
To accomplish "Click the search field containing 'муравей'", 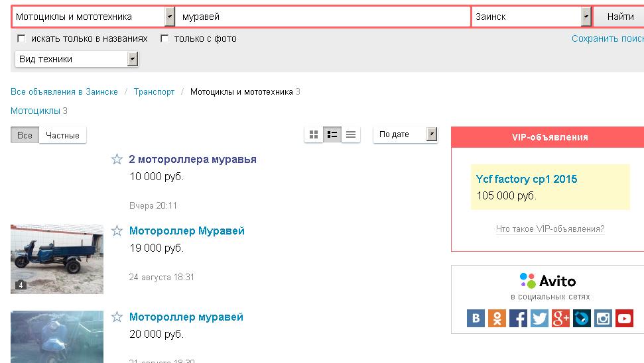I will 323,17.
